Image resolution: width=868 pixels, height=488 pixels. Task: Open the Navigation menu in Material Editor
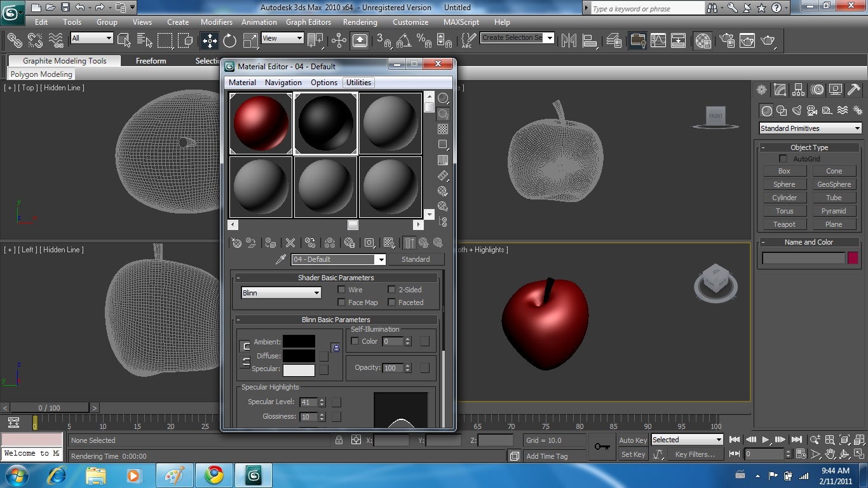283,83
